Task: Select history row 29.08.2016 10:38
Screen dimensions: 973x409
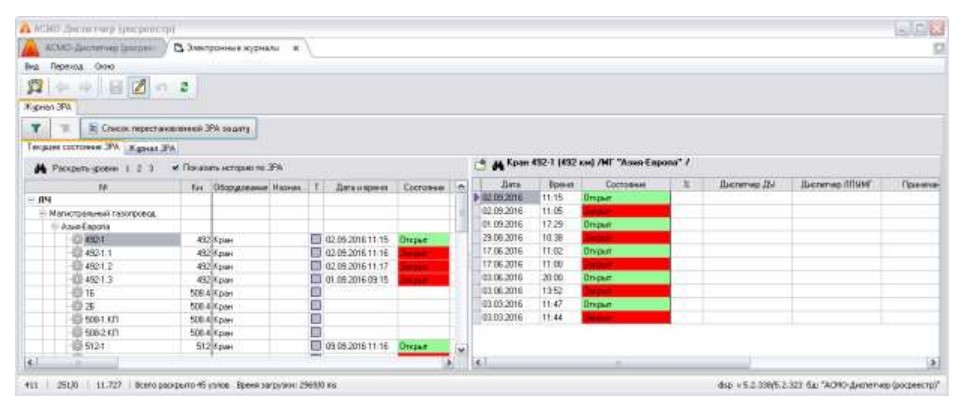Action: (707, 237)
